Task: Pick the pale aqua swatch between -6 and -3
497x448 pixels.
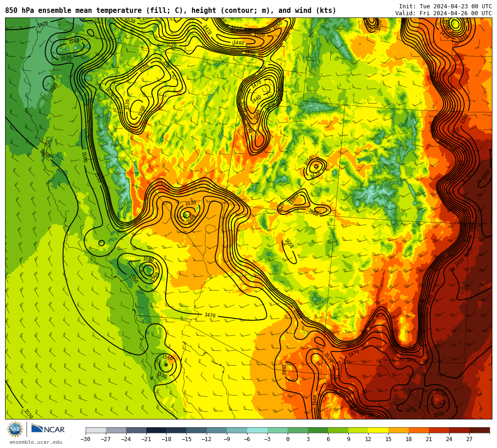Action: [257, 430]
